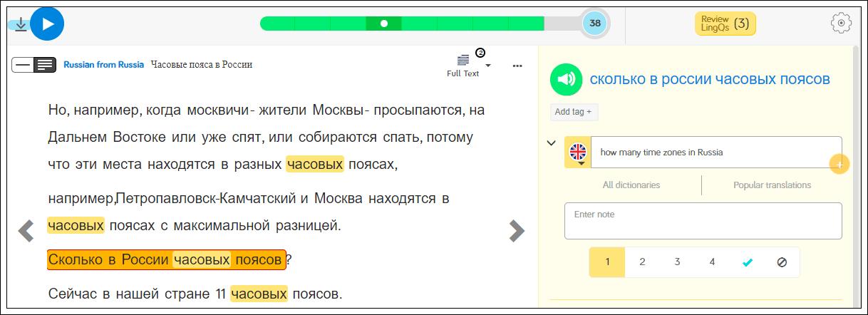Open the three-dots more options menu
The image size is (868, 315).
[x=517, y=66]
